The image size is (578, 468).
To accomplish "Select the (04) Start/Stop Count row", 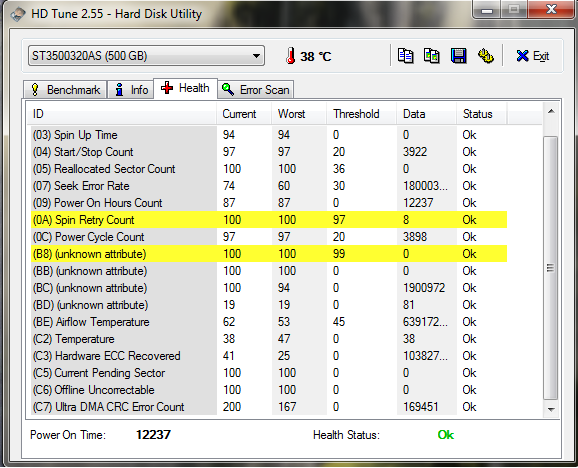I will (x=269, y=152).
